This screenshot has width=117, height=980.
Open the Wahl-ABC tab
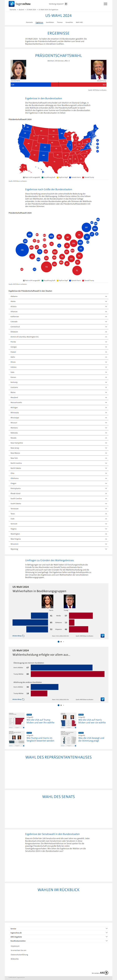[x=79, y=22]
